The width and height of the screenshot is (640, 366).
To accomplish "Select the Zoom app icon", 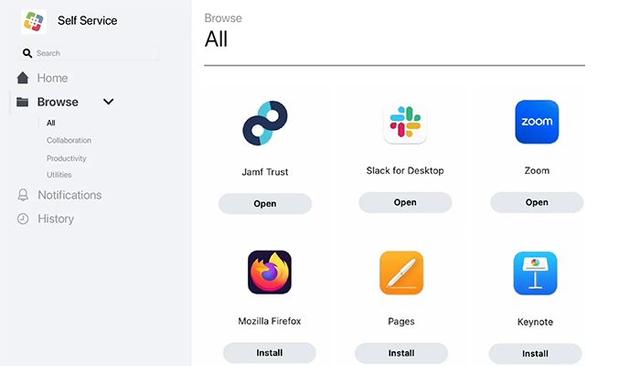I will point(537,122).
